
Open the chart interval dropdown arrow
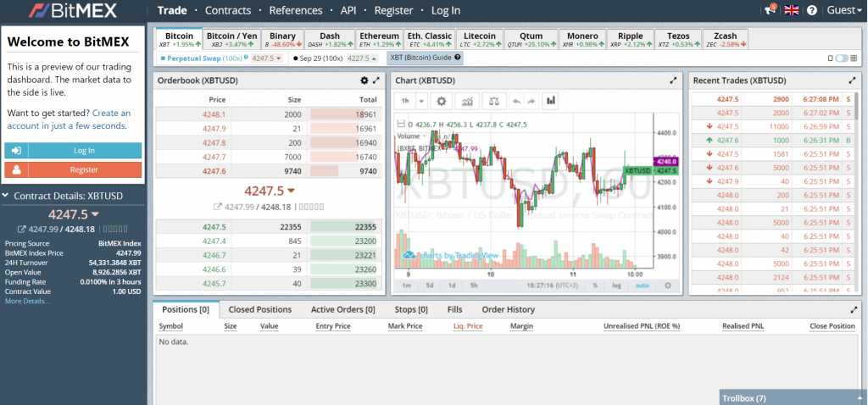coord(421,102)
